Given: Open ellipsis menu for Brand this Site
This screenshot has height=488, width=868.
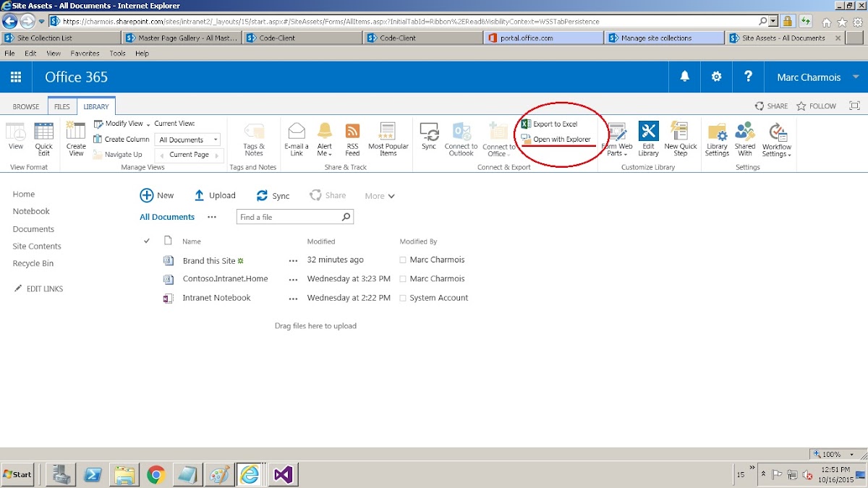Looking at the screenshot, I should [x=293, y=260].
